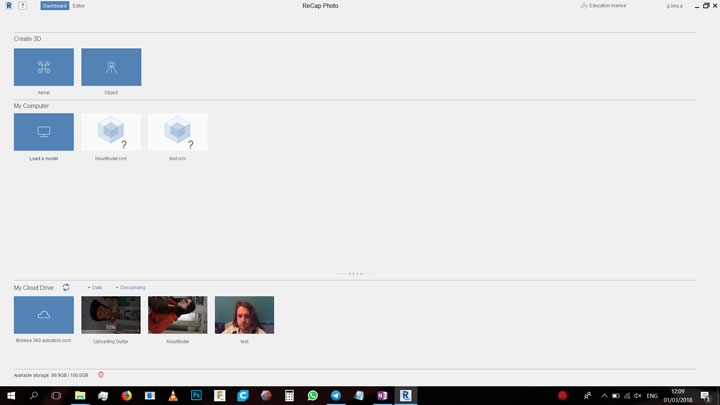Click Load a model tile
Viewport: 720px width, 405px height.
click(44, 132)
